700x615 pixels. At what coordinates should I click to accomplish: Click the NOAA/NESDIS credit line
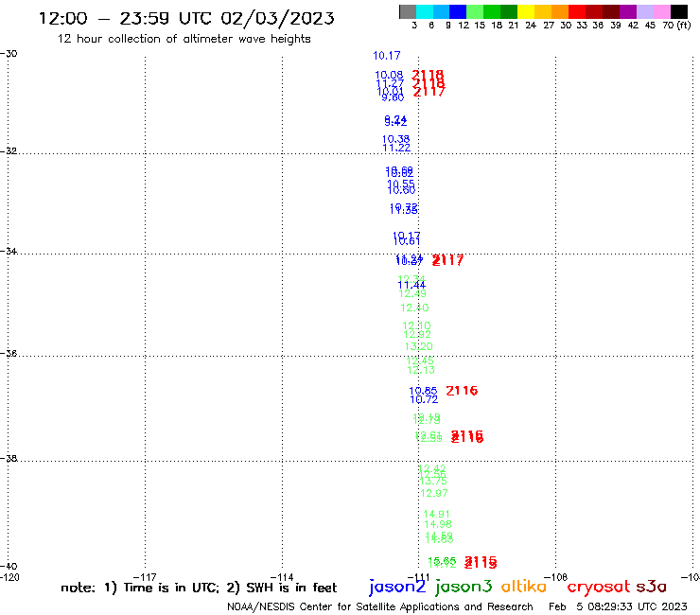pos(380,606)
